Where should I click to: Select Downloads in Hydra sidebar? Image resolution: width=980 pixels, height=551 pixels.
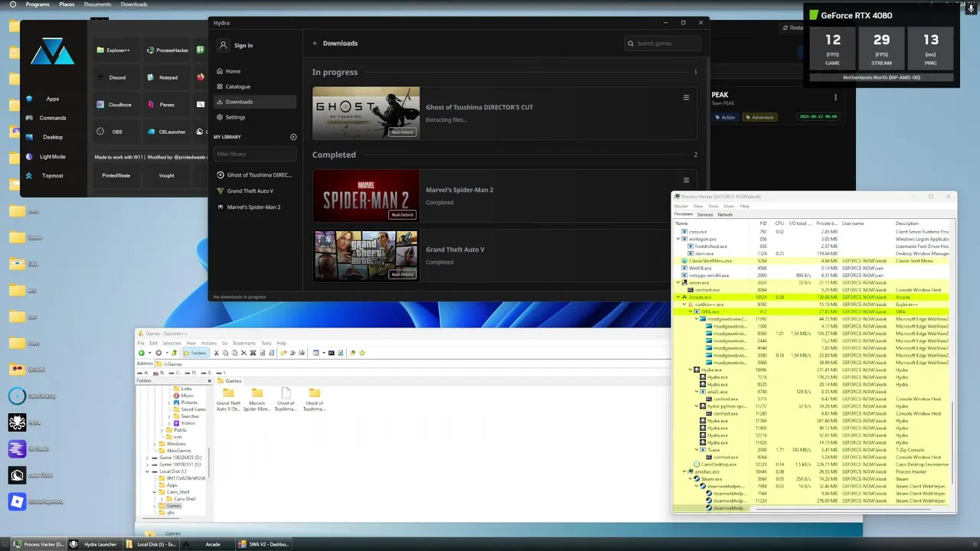pyautogui.click(x=254, y=102)
